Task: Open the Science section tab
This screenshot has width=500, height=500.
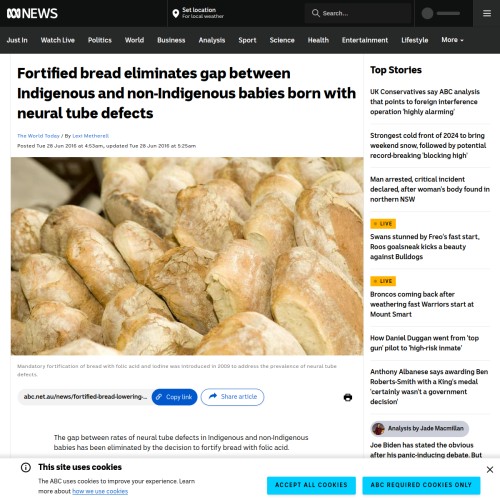Action: pos(282,40)
